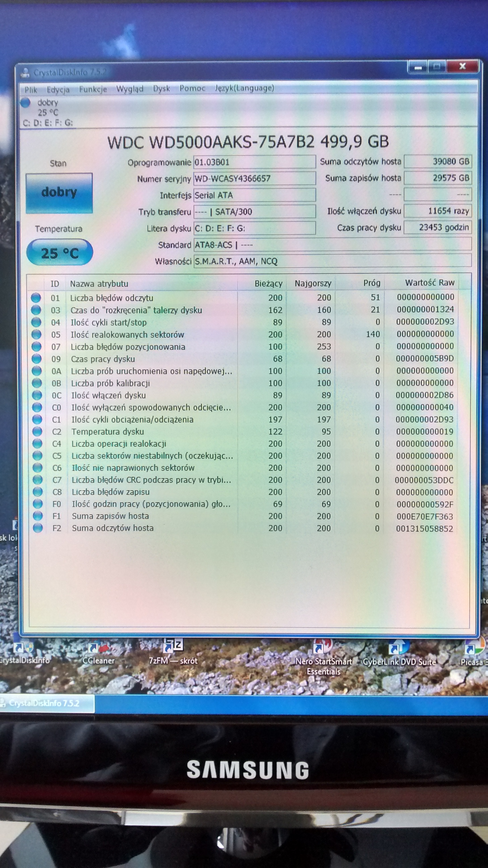Click the firmware field 01.03B01
488x868 pixels.
pos(255,162)
